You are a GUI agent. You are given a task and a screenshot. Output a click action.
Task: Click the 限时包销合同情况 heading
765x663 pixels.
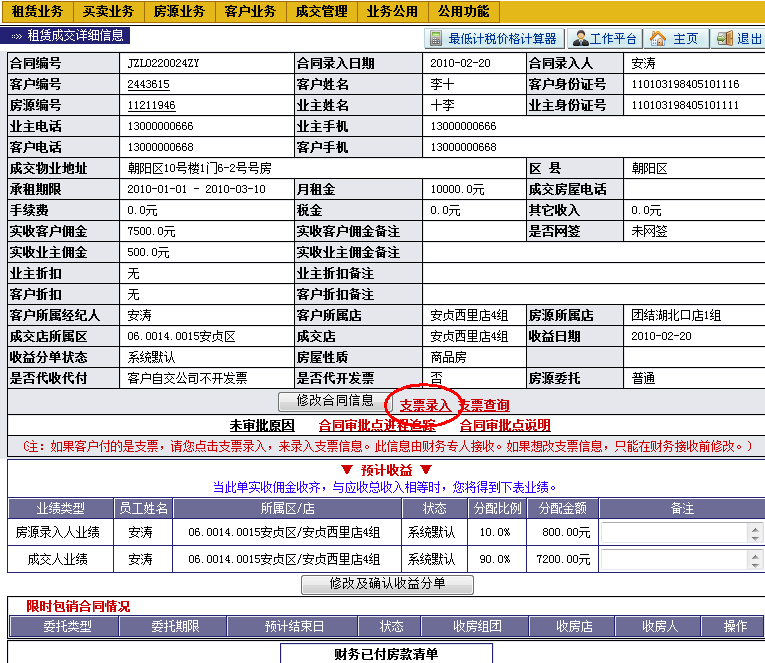pos(78,606)
